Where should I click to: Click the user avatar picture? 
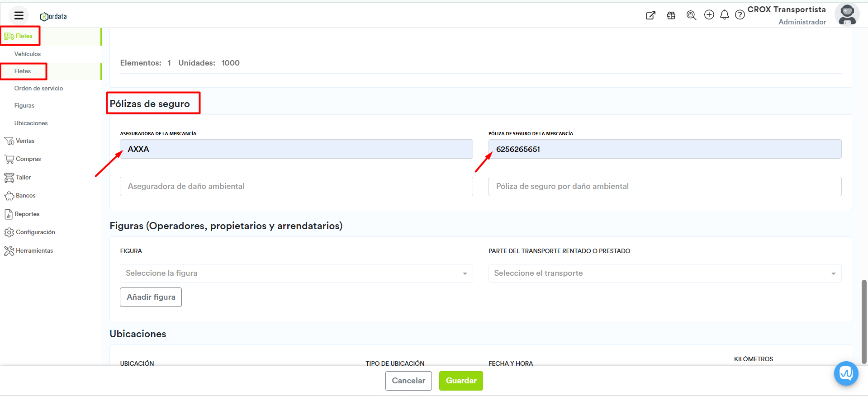tap(847, 15)
